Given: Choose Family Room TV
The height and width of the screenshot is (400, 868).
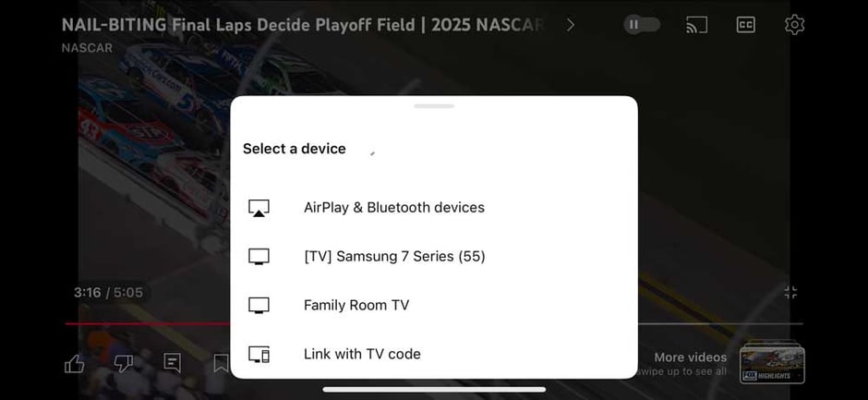Looking at the screenshot, I should [356, 306].
